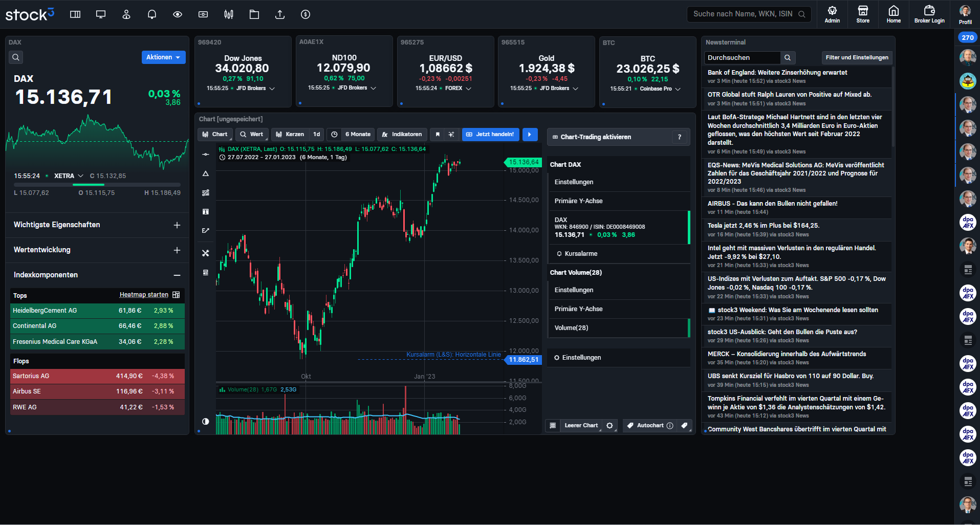Image resolution: width=980 pixels, height=525 pixels.
Task: Click Filter und Einstellungen in Newsterminal
Action: click(857, 57)
